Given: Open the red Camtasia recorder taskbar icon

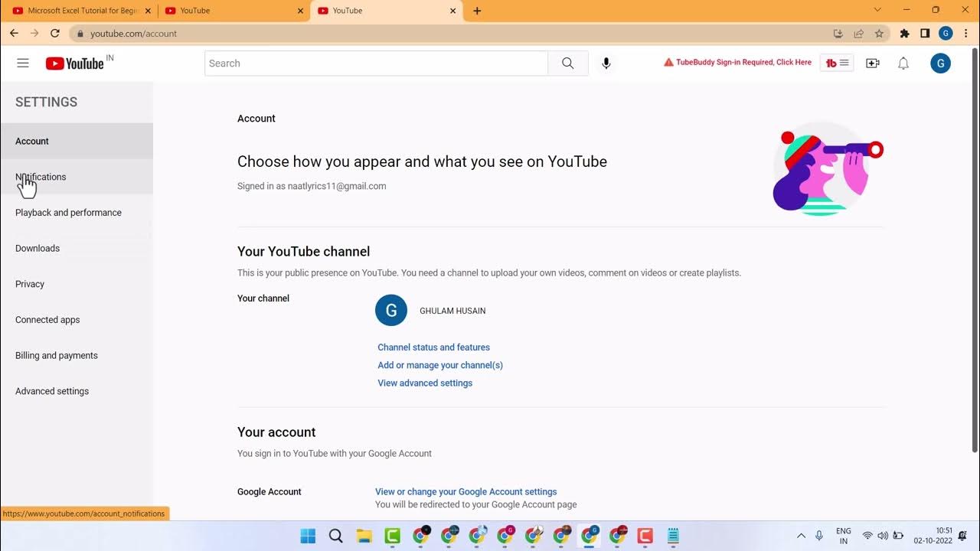Looking at the screenshot, I should pos(645,536).
